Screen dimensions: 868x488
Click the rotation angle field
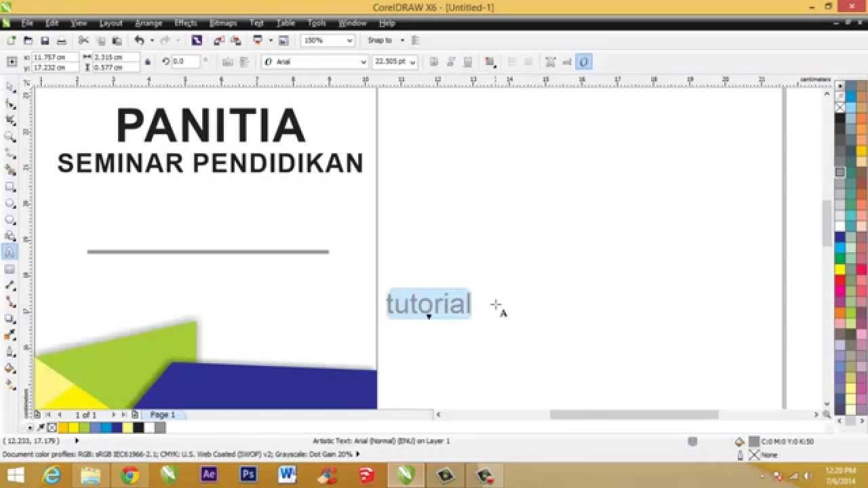click(x=185, y=62)
